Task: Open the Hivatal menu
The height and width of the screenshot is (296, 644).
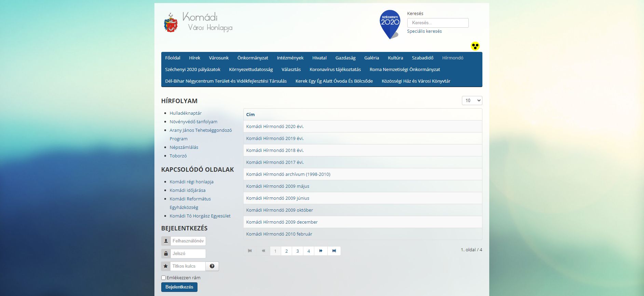Action: click(319, 58)
